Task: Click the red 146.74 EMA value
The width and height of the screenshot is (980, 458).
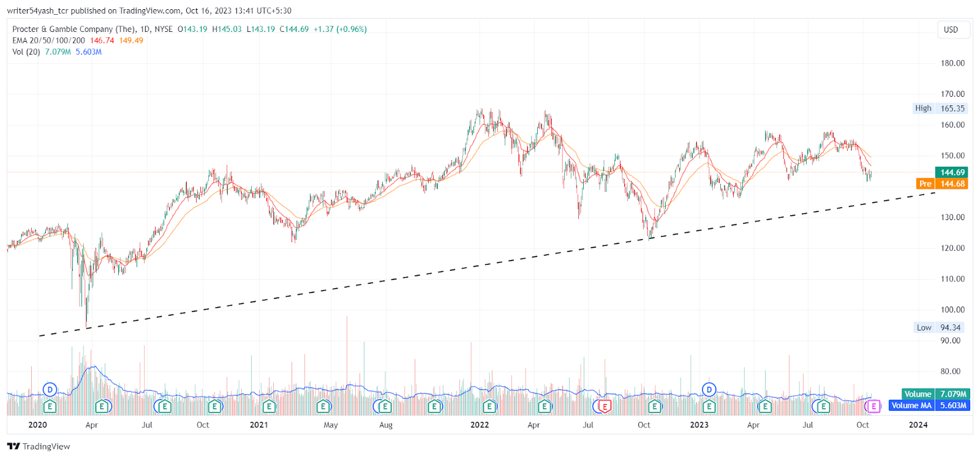Action: (x=102, y=40)
